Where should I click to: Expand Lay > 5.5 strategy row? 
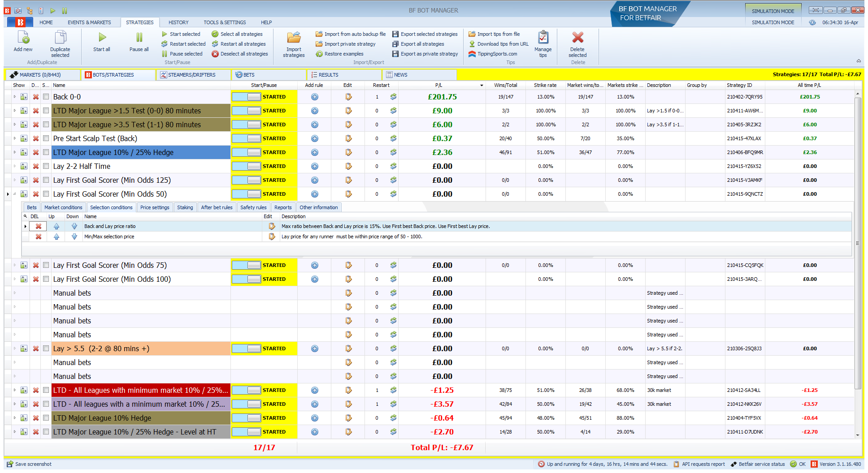click(x=15, y=348)
